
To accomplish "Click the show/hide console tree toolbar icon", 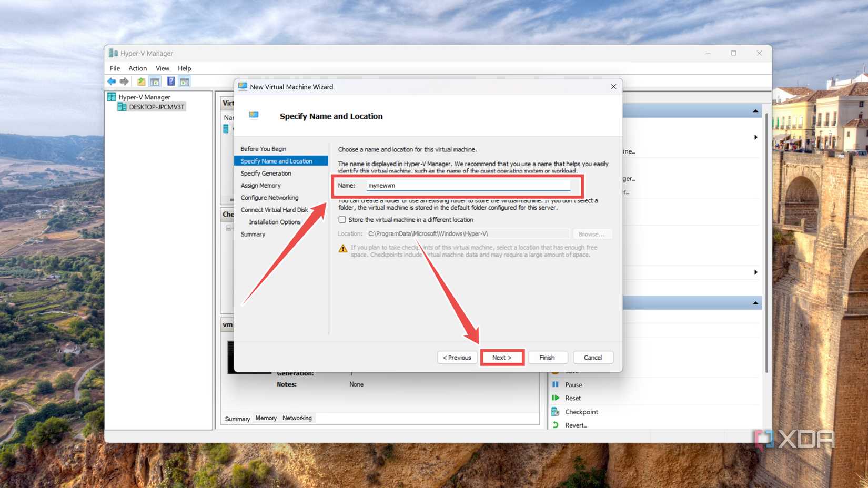I will 155,81.
